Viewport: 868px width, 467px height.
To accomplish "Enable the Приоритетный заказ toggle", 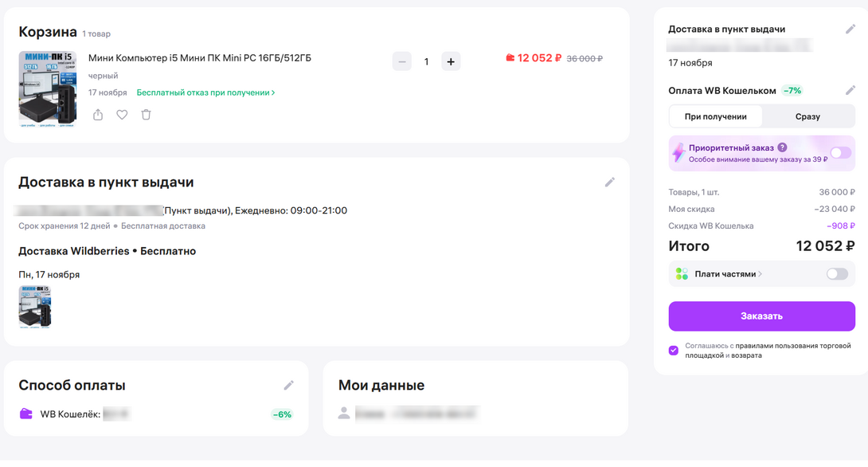I will 840,153.
